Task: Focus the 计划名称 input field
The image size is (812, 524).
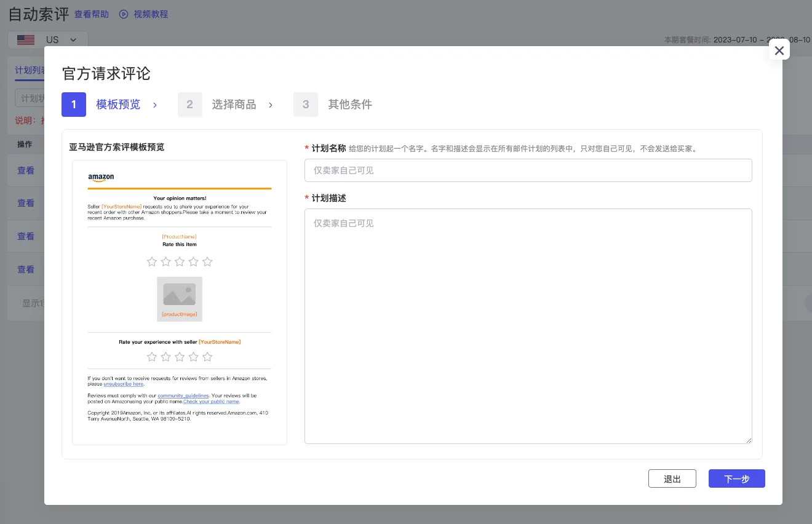Action: click(528, 170)
